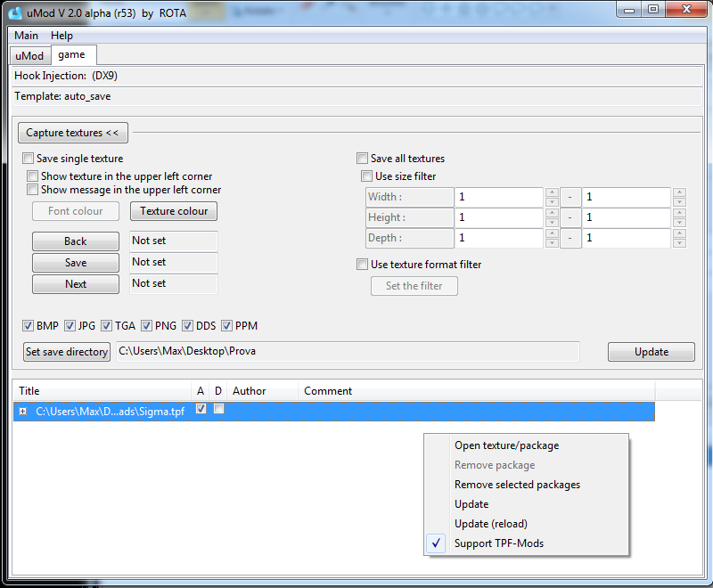713x588 pixels.
Task: Click the uMod app icon in title bar
Action: click(15, 10)
